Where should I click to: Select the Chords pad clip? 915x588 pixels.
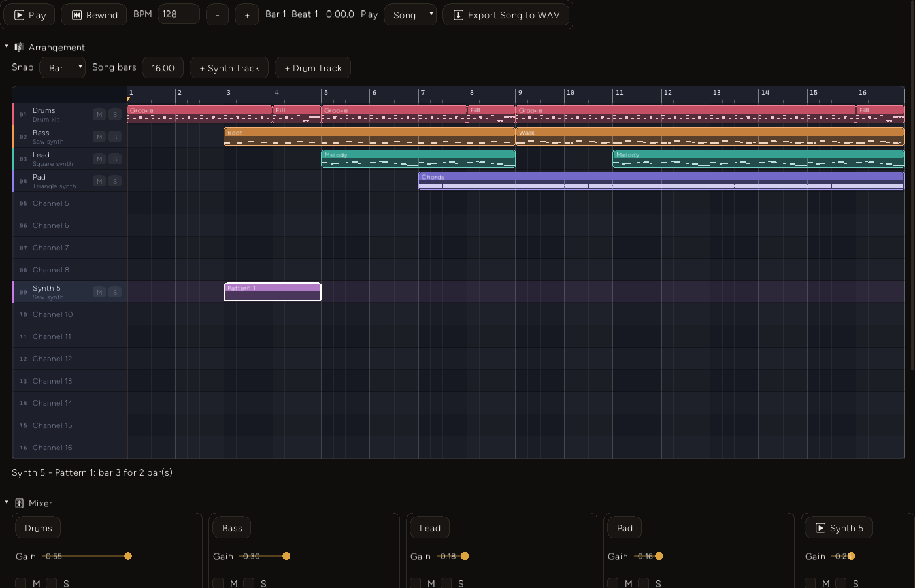click(661, 181)
